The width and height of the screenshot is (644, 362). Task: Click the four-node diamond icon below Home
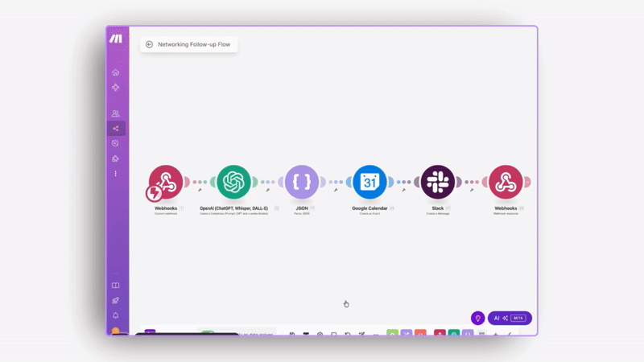[115, 88]
